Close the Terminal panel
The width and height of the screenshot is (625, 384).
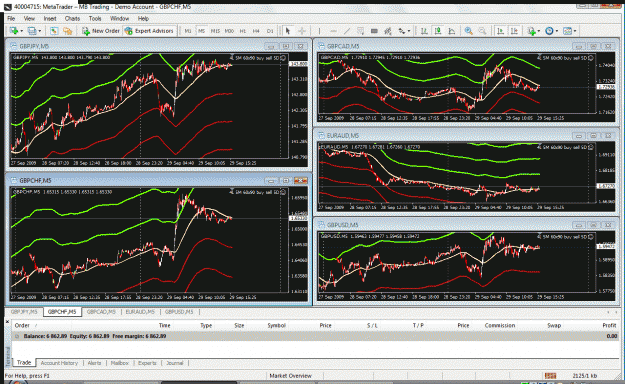coord(8,321)
